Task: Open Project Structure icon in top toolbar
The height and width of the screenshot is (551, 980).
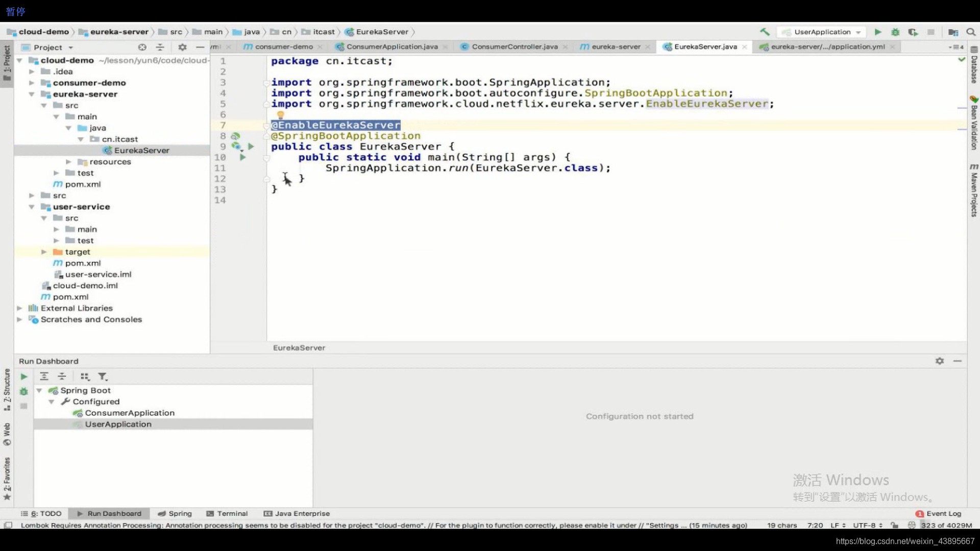Action: tap(953, 32)
